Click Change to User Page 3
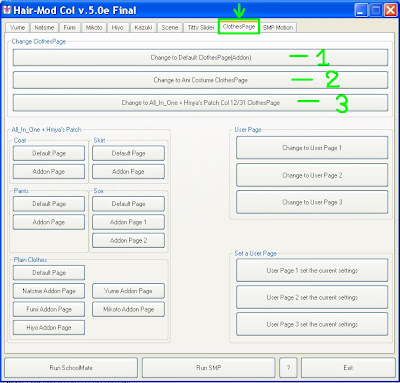 pyautogui.click(x=312, y=202)
